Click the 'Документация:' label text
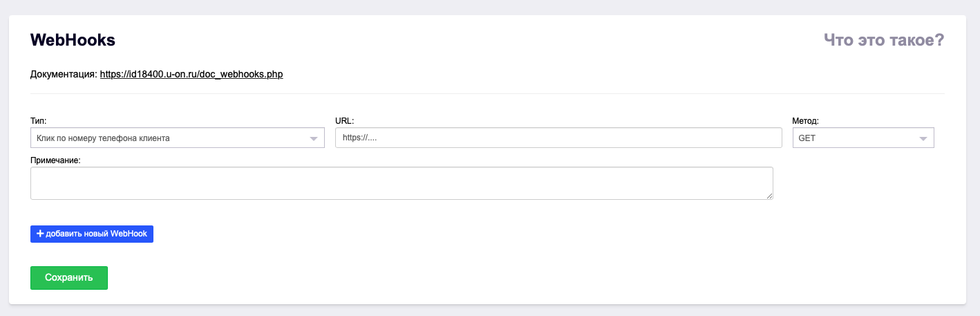Screen dimensions: 980x316 [64, 74]
